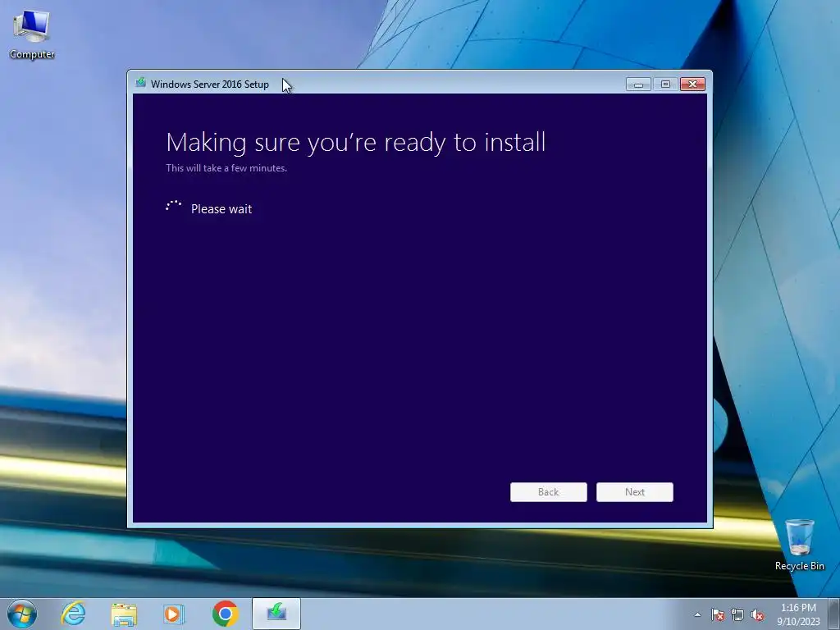Image resolution: width=840 pixels, height=630 pixels.
Task: Click the network status tray icon
Action: [737, 614]
